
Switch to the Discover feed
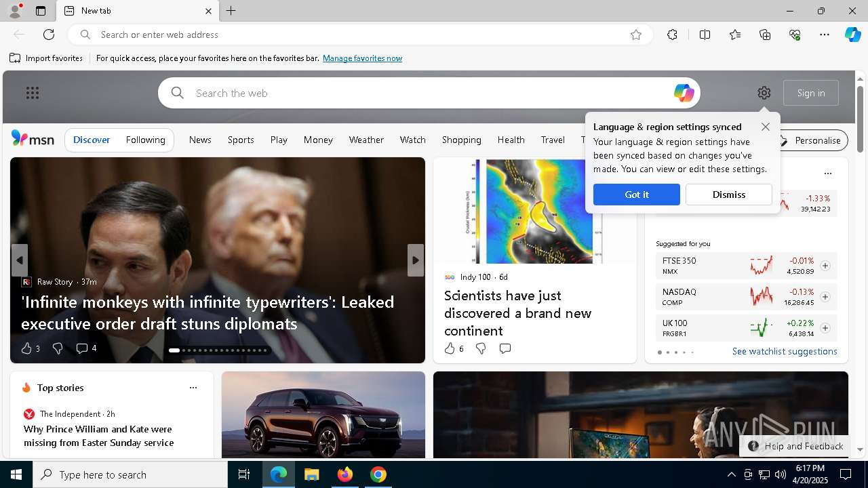(x=92, y=140)
